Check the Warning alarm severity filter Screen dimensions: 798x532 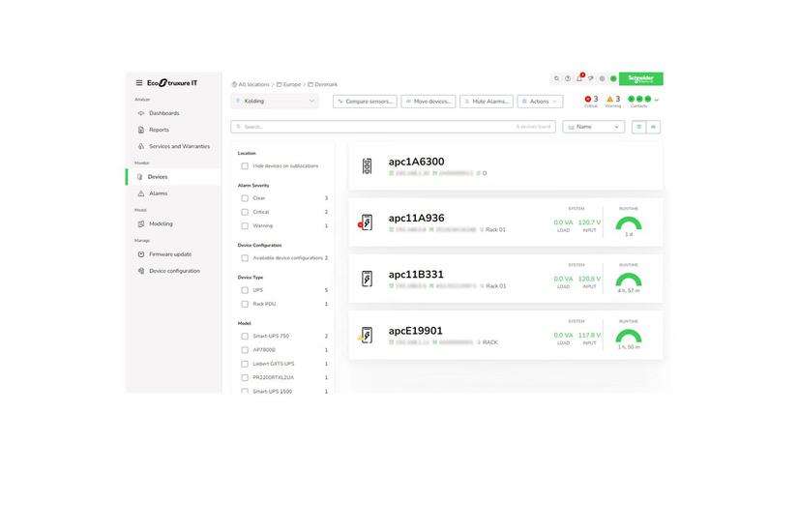(x=245, y=225)
